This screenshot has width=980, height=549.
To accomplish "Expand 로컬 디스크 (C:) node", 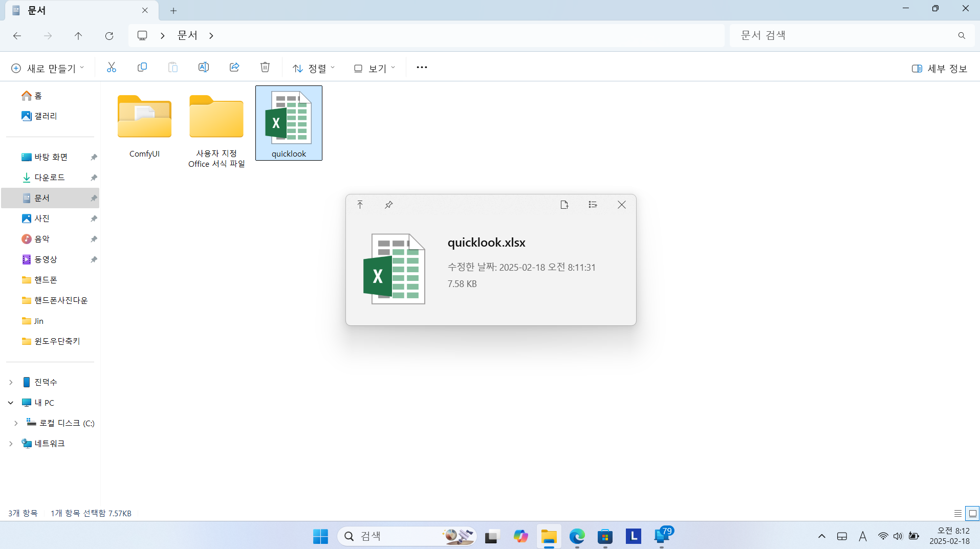I will (x=16, y=423).
